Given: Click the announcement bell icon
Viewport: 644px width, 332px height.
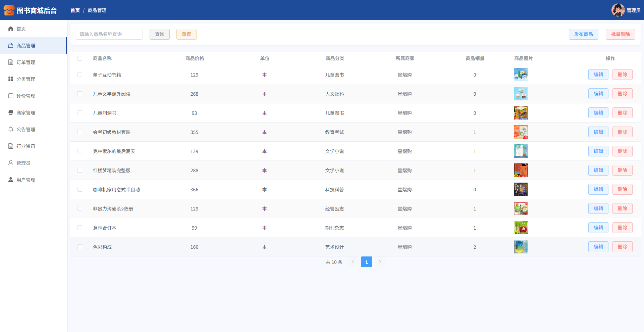Looking at the screenshot, I should [x=11, y=129].
